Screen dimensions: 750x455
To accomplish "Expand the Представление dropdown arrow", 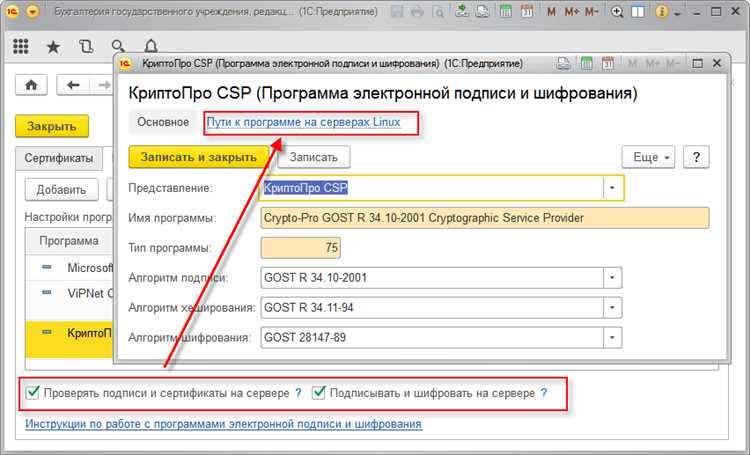I will pyautogui.click(x=612, y=188).
